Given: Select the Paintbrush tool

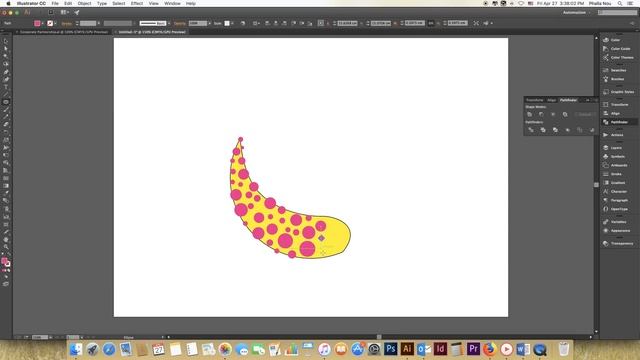Looking at the screenshot, I should pos(6,109).
